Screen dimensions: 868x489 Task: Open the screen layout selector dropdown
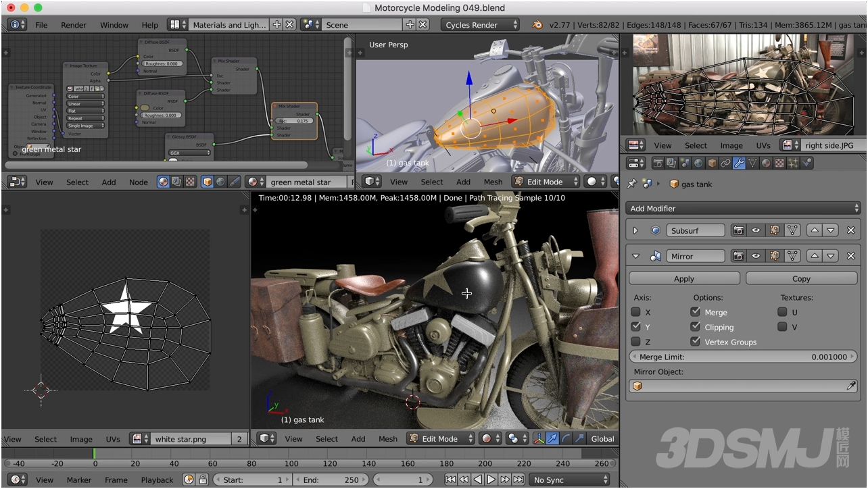click(x=176, y=24)
